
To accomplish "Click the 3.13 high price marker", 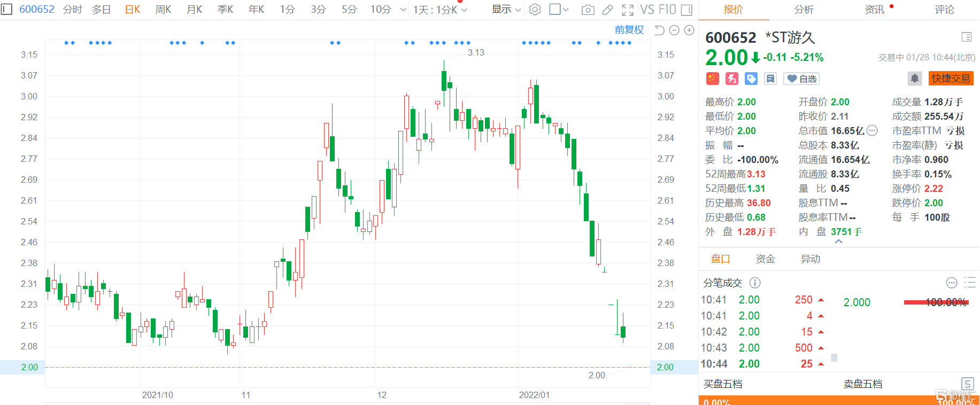I will [476, 52].
